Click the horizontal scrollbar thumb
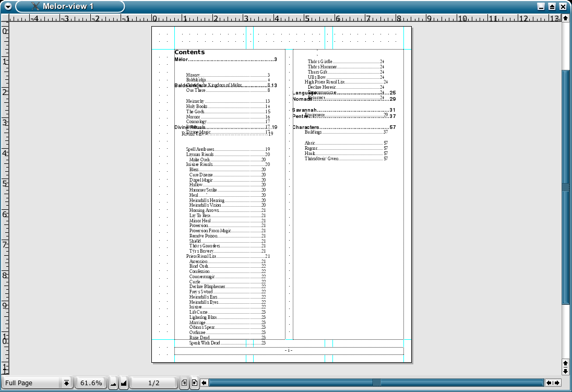 [376, 383]
